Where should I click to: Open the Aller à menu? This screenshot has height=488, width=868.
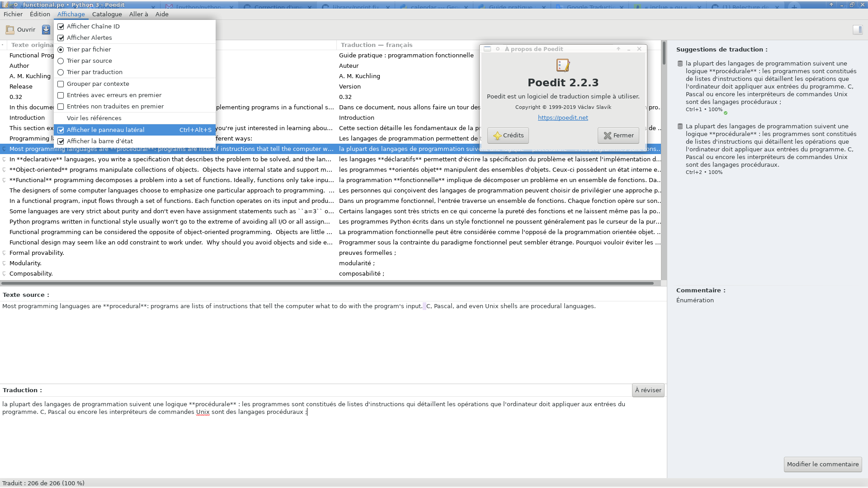click(138, 14)
